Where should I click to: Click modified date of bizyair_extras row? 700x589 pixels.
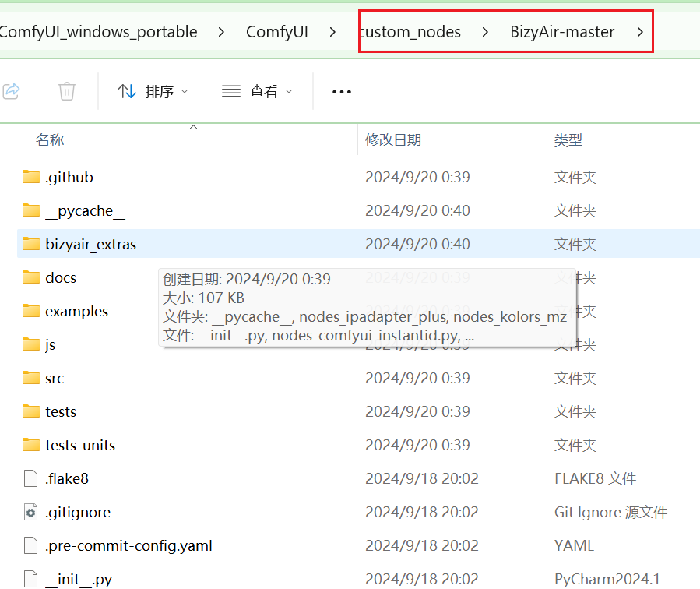(x=417, y=245)
